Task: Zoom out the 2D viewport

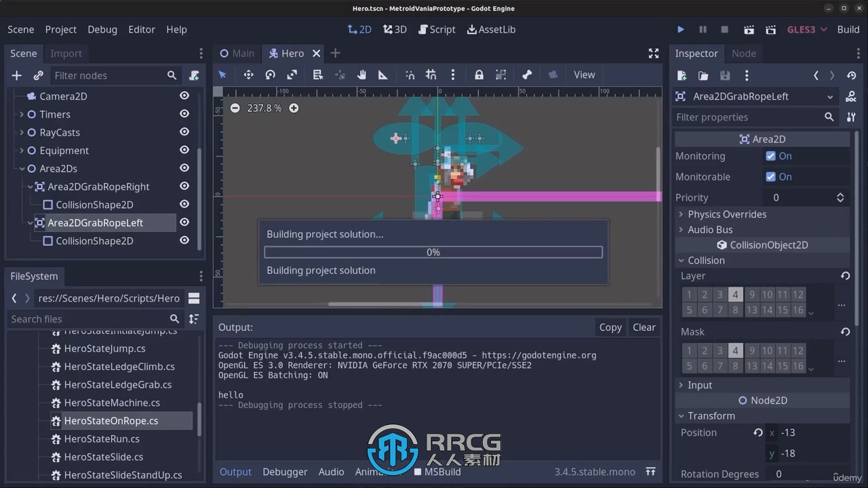Action: 235,108
